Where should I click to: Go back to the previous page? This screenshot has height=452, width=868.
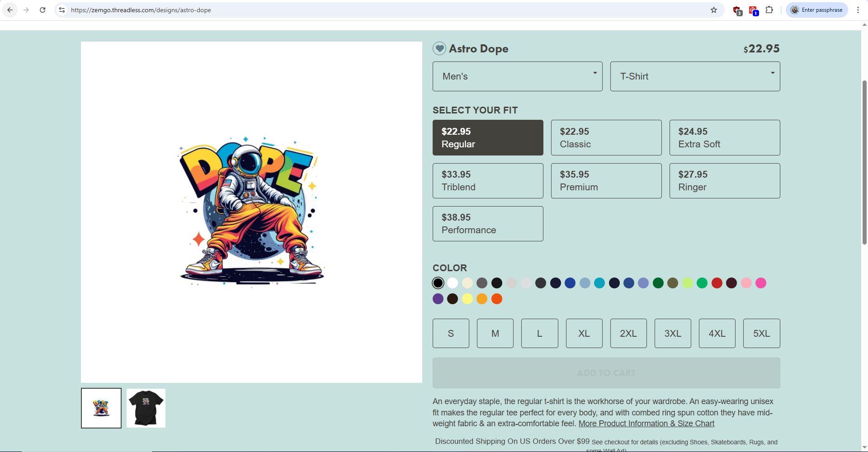coord(10,10)
